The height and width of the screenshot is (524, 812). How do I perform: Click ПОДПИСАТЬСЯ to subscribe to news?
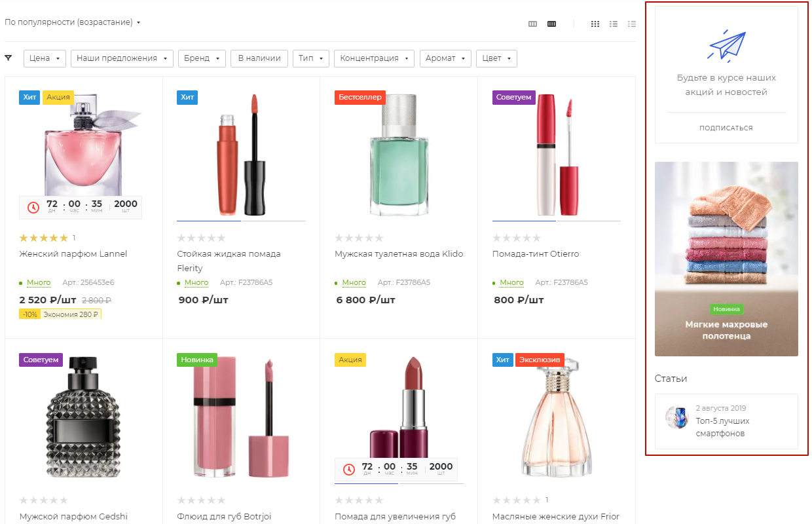click(726, 128)
